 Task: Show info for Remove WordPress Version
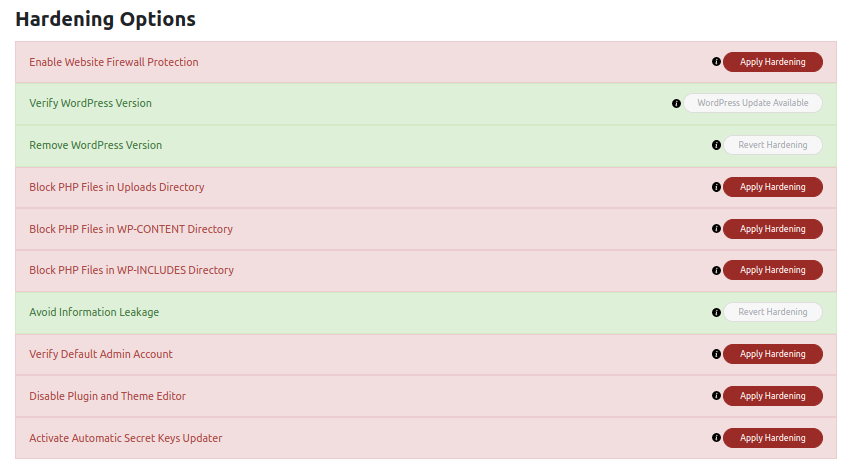[716, 145]
